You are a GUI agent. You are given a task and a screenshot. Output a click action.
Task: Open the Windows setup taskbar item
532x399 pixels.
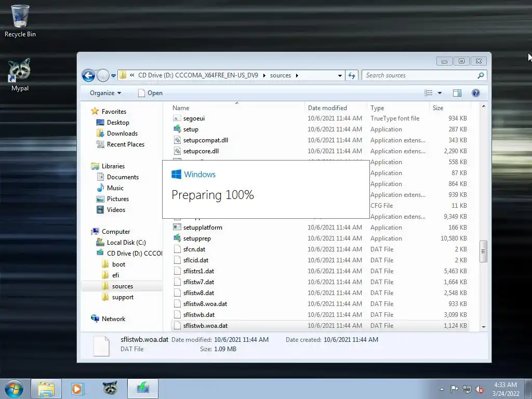[x=143, y=389]
